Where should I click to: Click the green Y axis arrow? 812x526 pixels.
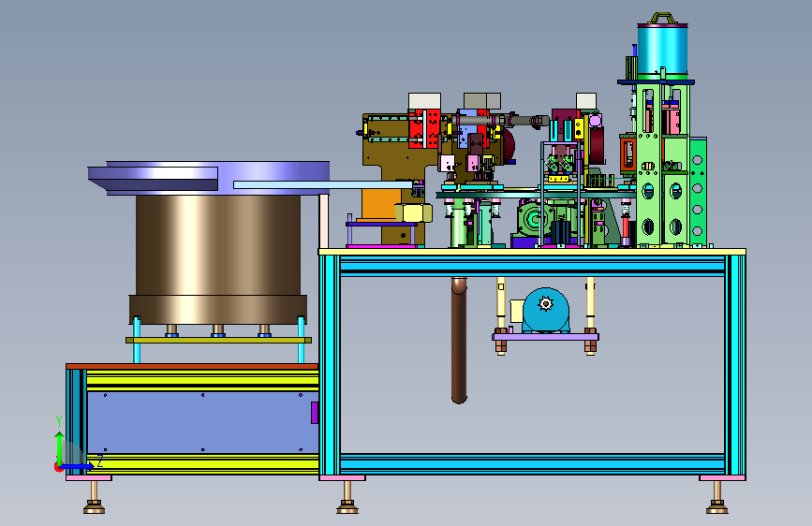click(60, 448)
